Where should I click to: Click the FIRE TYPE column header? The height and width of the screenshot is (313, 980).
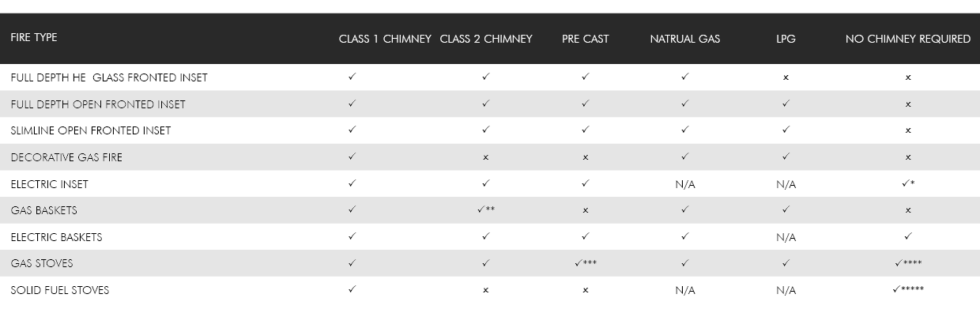click(34, 37)
